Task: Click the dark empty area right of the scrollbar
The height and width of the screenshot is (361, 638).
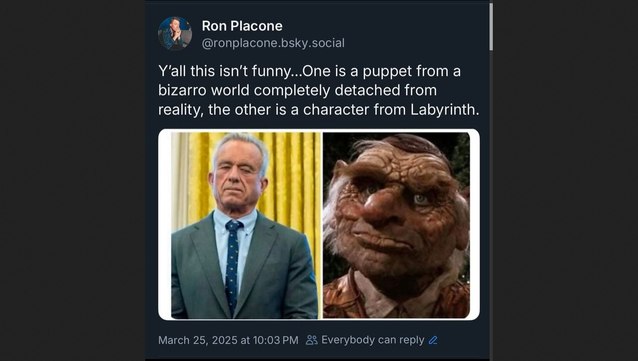Action: (x=566, y=180)
